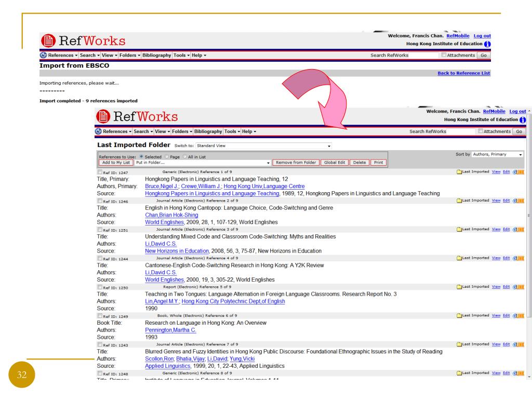Screen dimensions: 532x399
Task: Click the RefWorks logo in the front window
Action: [x=137, y=116]
